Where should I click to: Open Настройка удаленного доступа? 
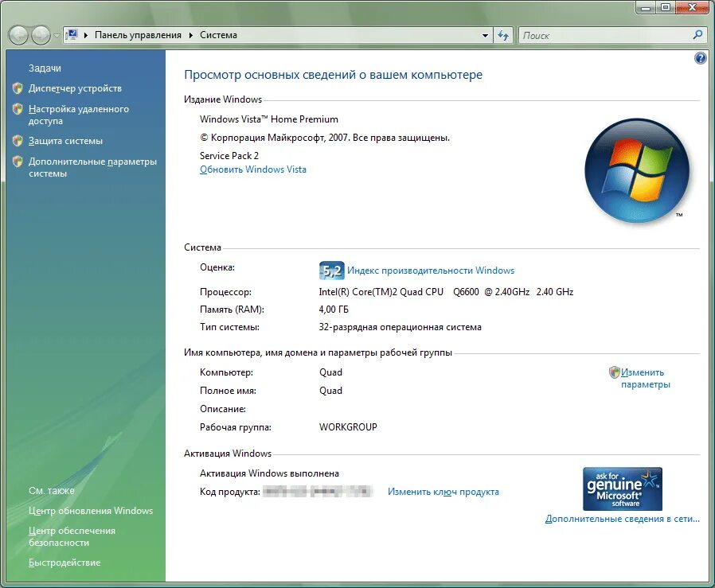79,115
